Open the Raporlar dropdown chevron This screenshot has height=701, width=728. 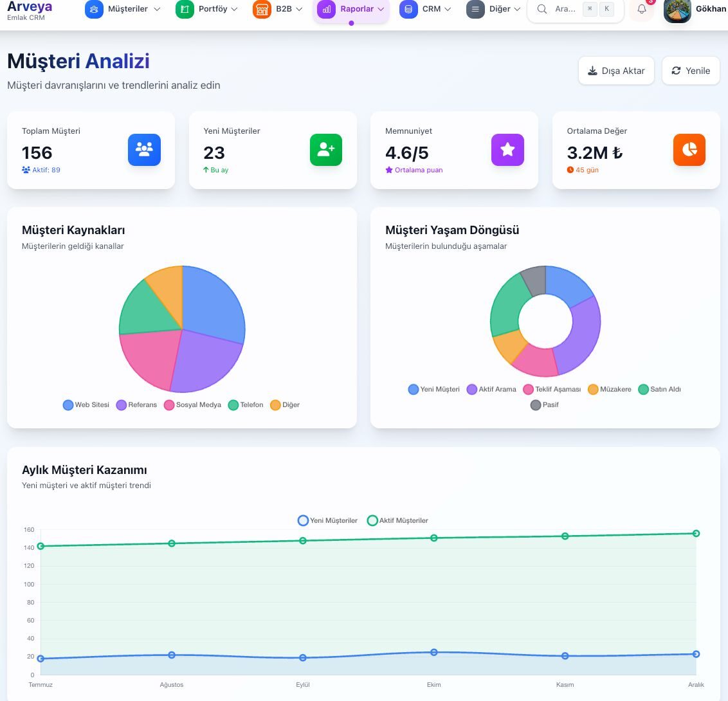(x=381, y=9)
